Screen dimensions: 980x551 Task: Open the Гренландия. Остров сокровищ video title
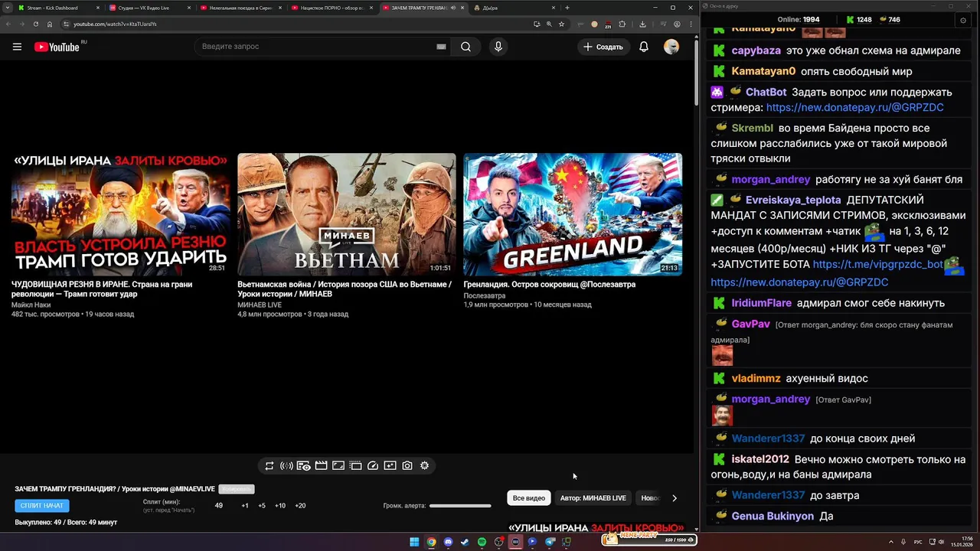click(x=549, y=285)
